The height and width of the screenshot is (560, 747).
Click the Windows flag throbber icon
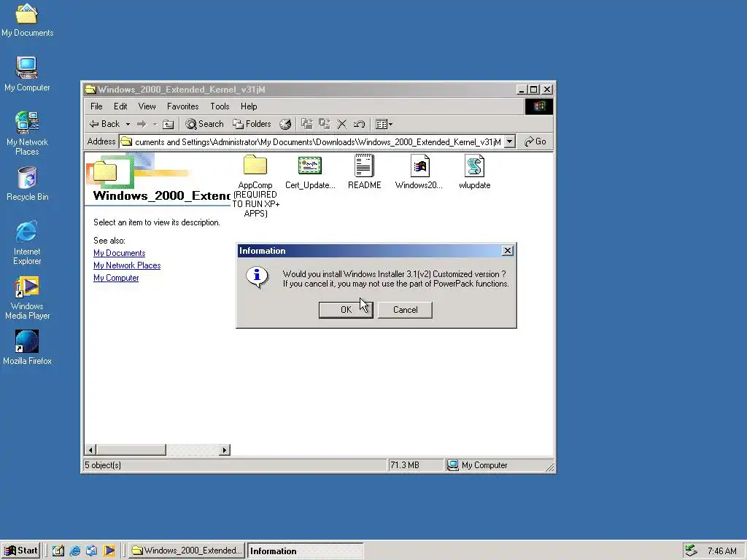tap(539, 106)
